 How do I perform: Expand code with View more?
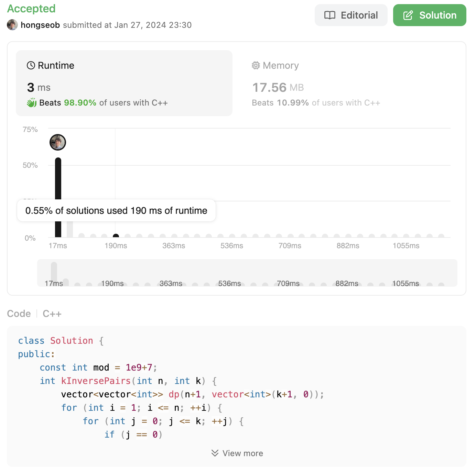(237, 453)
